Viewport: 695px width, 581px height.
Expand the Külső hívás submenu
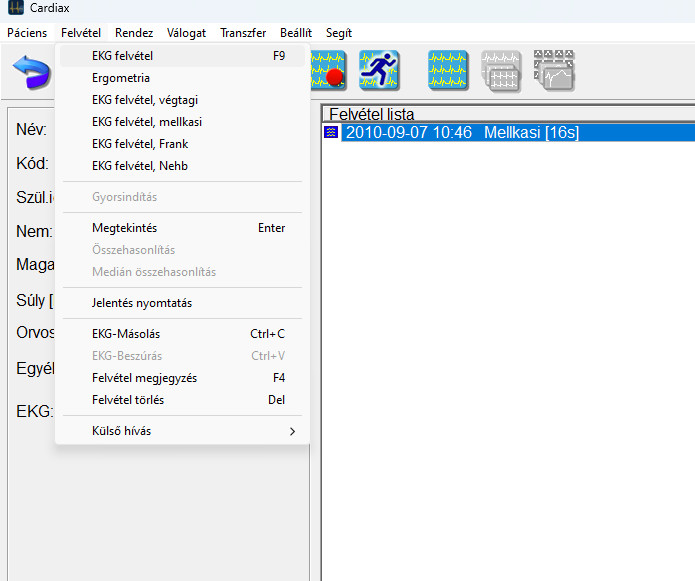tap(182, 431)
